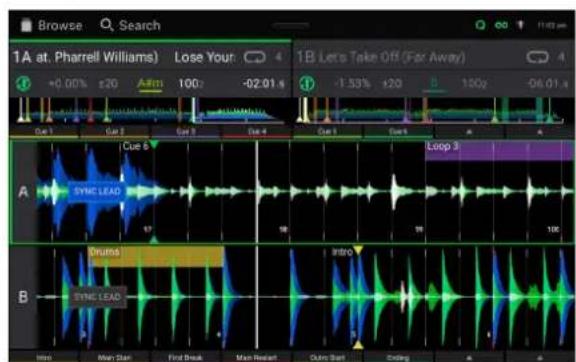The image size is (576, 362).
Task: Click deck 1B BPM value 100
Action: click(x=474, y=84)
